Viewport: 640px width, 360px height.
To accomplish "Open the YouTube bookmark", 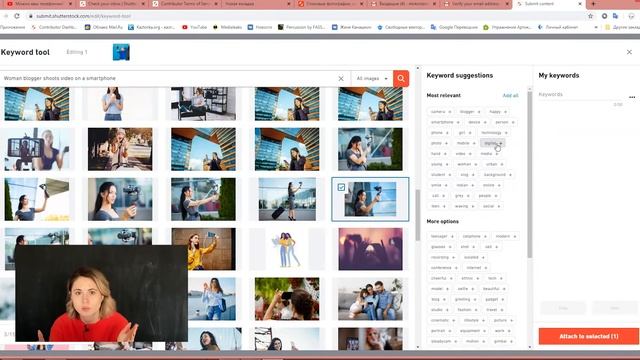I will tap(194, 27).
